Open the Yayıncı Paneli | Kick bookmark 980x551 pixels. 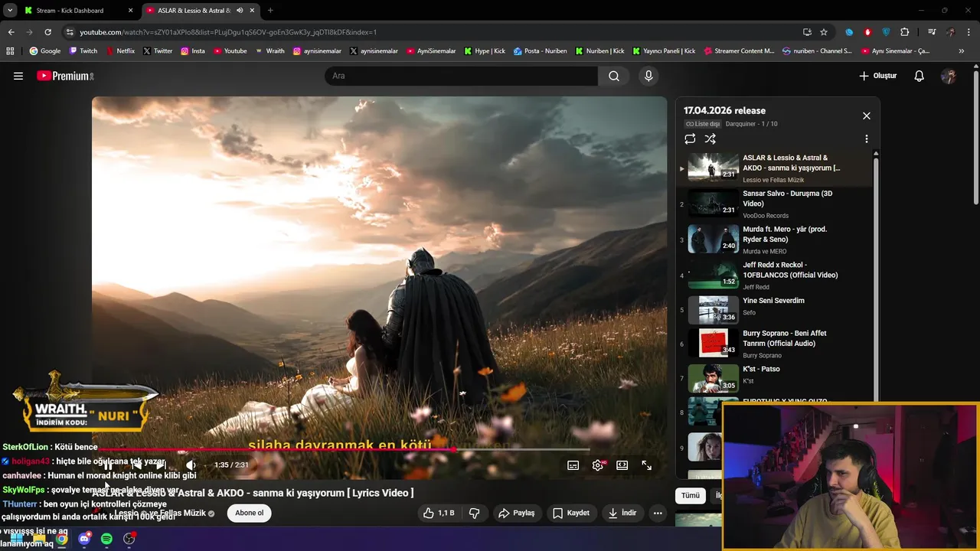(x=664, y=51)
